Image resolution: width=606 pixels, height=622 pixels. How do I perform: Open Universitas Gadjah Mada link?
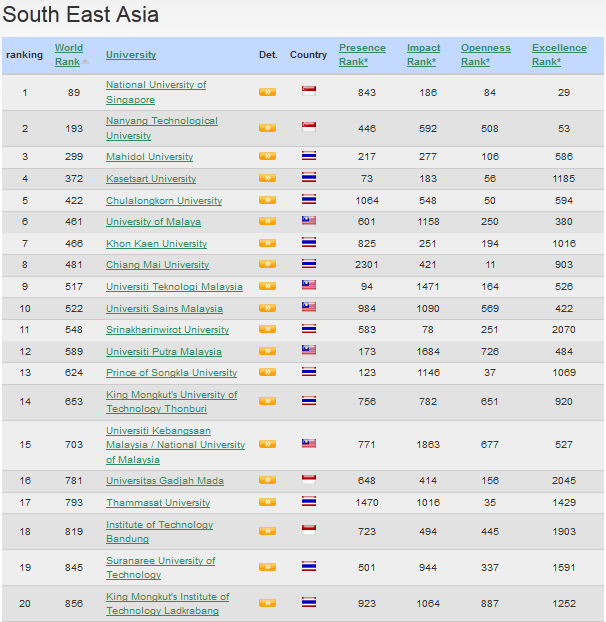tap(165, 481)
